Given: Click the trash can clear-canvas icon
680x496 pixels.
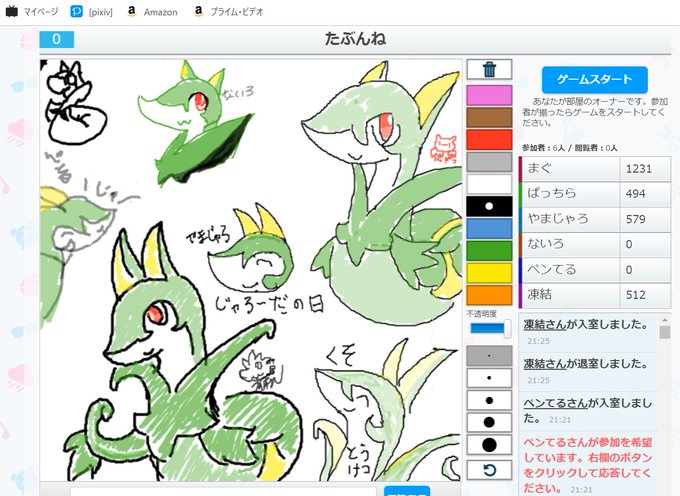Looking at the screenshot, I should tap(489, 69).
